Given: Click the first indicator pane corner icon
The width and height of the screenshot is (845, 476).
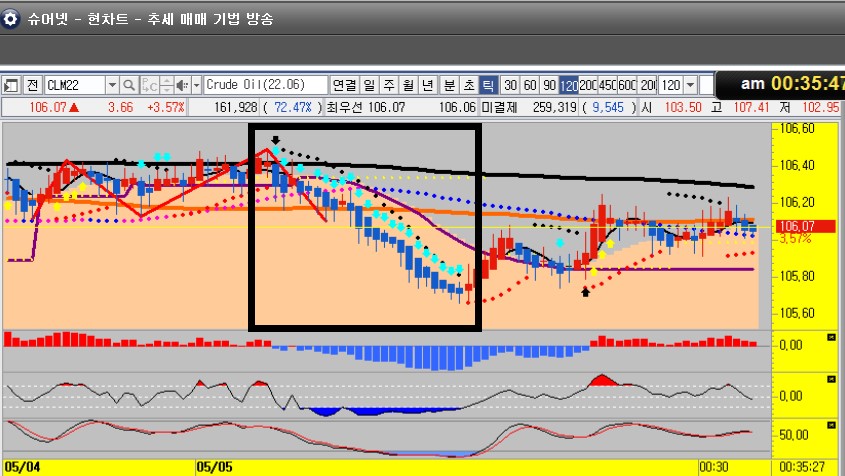Looking at the screenshot, I should (x=831, y=337).
